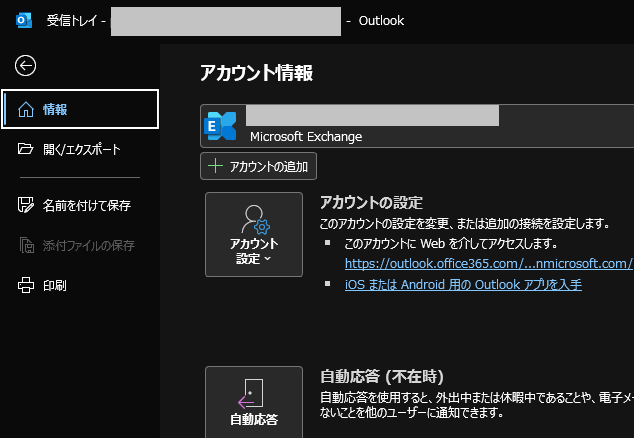Expand the アカウント設定 dropdown button

pos(254,235)
